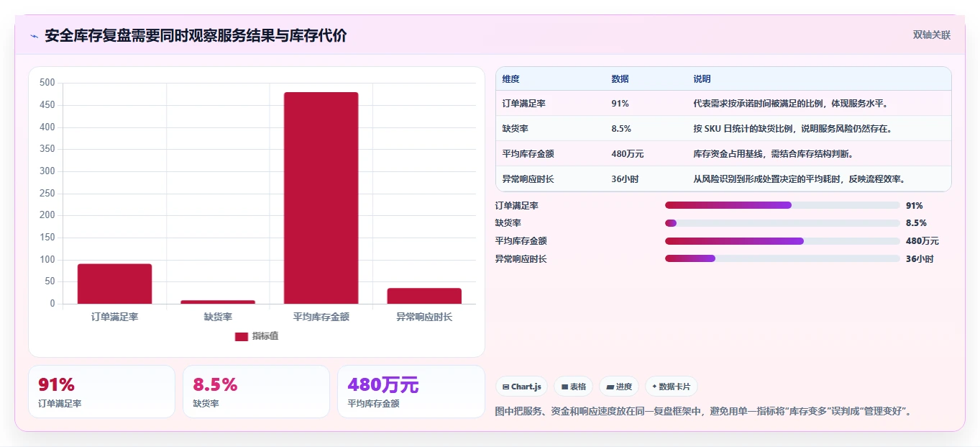Toggle the 指标值 legend color swatch

pos(242,336)
